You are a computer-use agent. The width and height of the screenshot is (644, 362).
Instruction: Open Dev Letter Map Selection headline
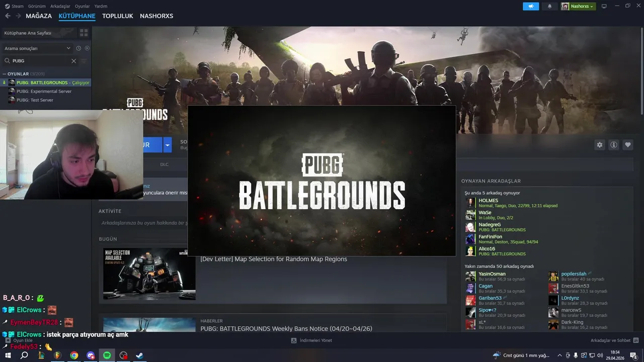point(274,259)
